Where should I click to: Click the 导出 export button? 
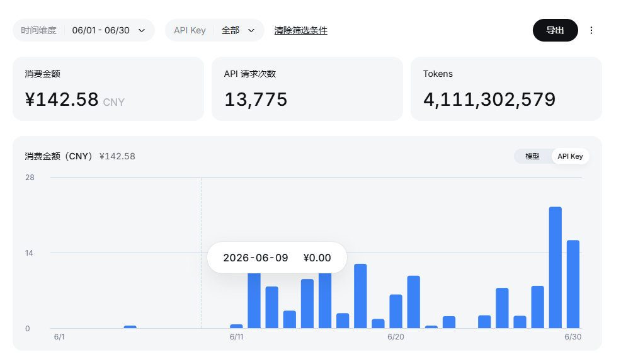[555, 30]
